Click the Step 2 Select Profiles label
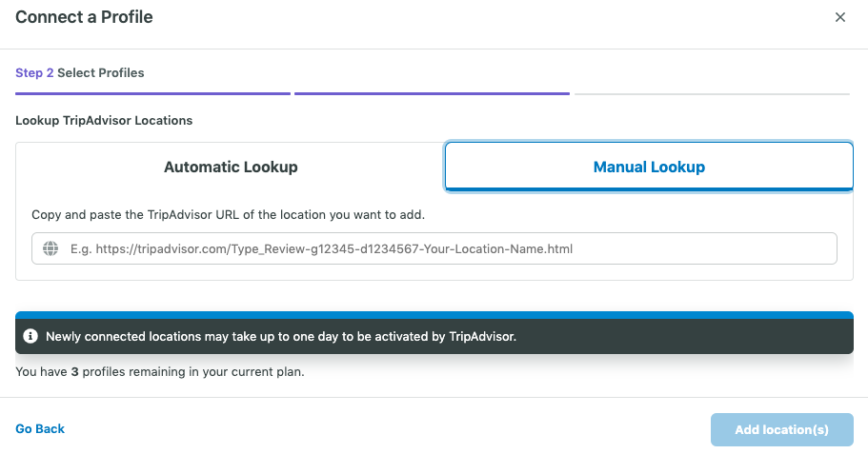This screenshot has height=454, width=868. click(80, 73)
